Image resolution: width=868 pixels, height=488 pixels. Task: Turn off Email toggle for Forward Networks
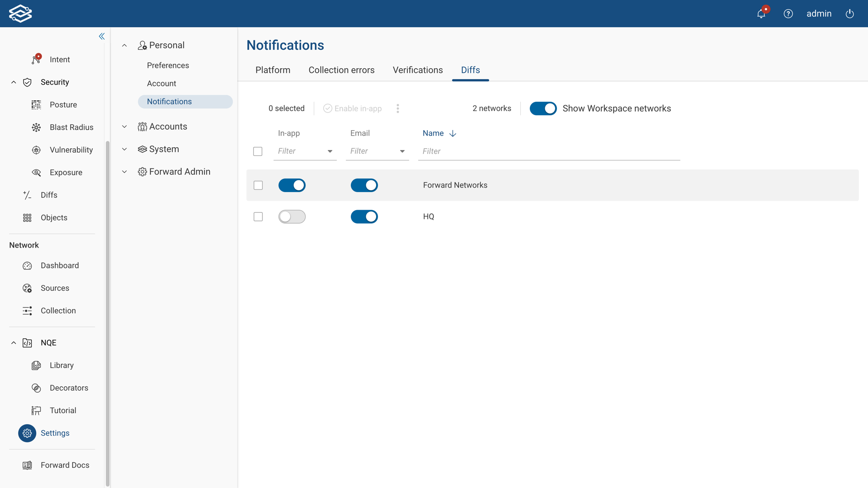point(364,185)
